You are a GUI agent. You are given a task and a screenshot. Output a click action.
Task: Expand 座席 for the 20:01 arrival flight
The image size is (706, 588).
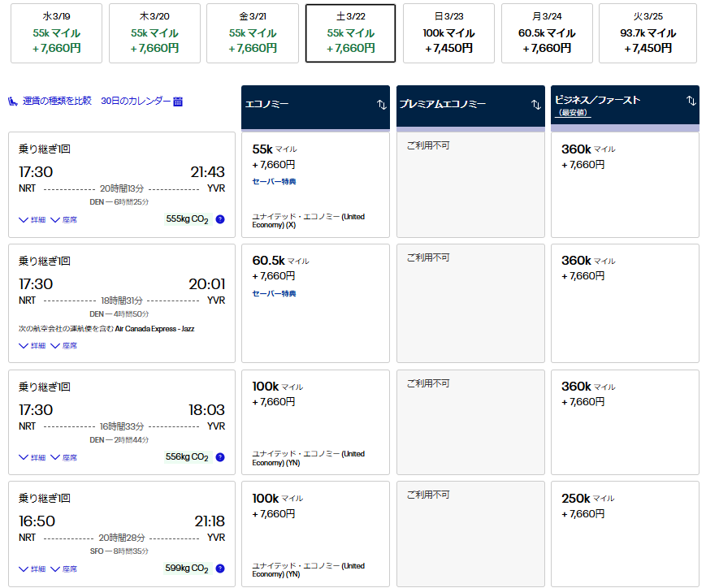click(x=64, y=345)
